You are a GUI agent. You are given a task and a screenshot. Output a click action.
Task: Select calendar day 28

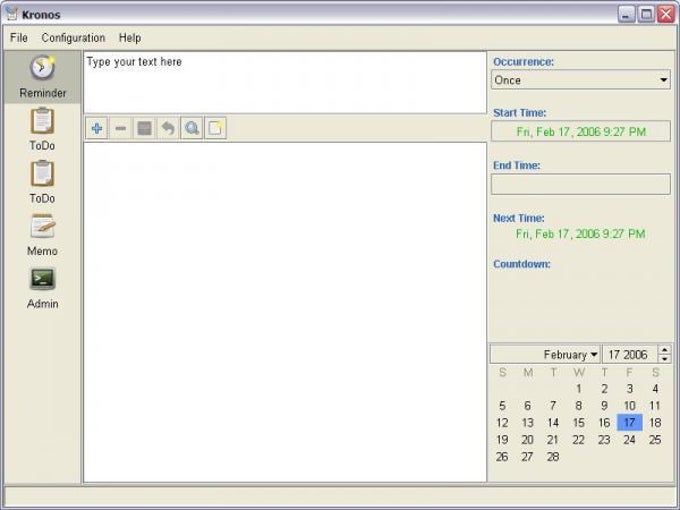pyautogui.click(x=553, y=456)
